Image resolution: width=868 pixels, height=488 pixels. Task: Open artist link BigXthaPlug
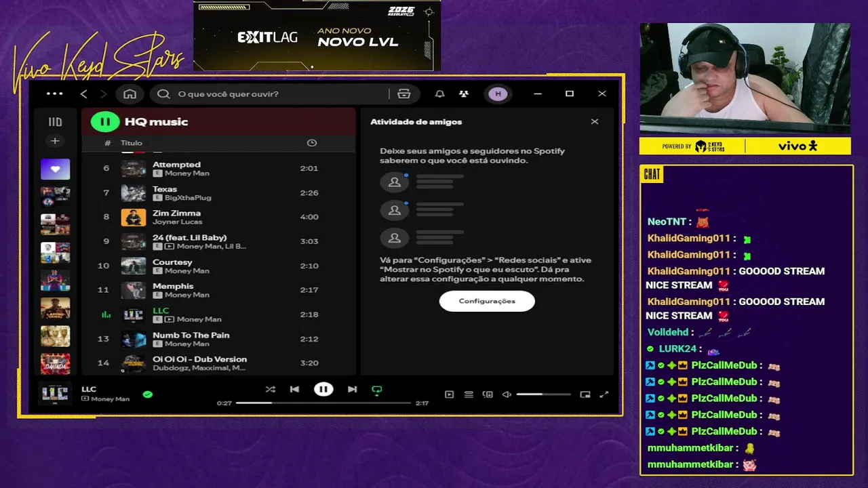188,197
